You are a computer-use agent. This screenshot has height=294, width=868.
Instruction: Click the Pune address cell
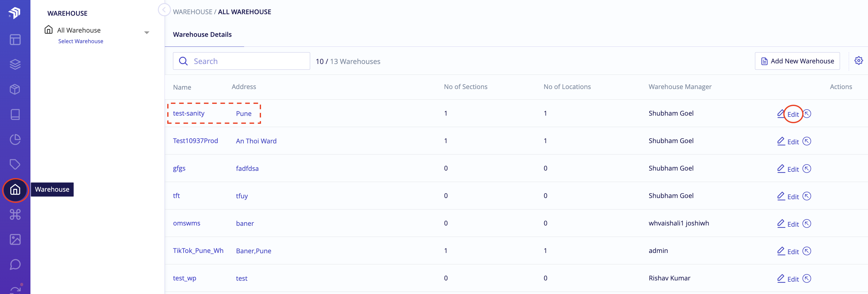click(x=244, y=114)
